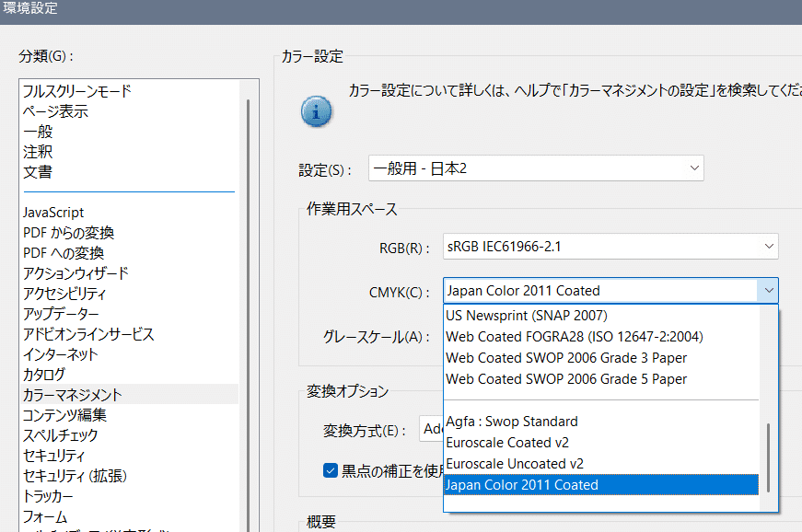Select US Newsprint (SNAP 2007) option
Screen dimensions: 802x532
[x=601, y=316]
